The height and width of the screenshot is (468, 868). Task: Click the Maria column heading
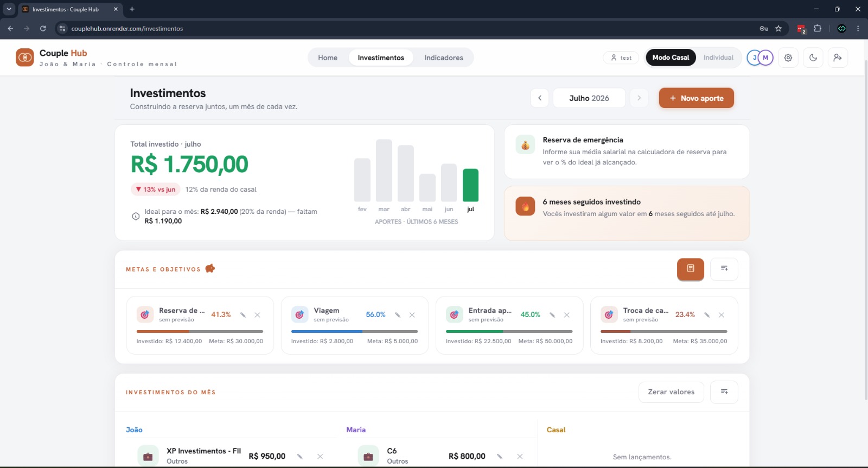pyautogui.click(x=356, y=430)
